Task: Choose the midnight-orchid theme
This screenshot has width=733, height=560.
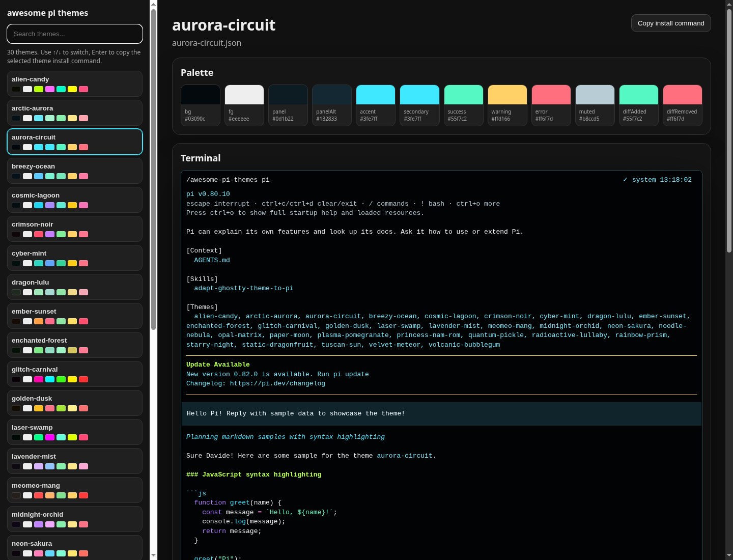Action: (75, 519)
